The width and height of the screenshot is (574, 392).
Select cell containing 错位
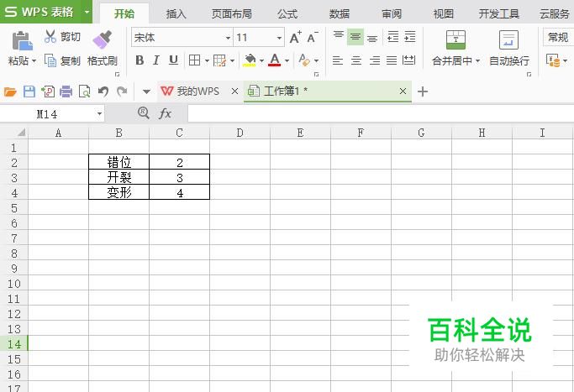(119, 162)
